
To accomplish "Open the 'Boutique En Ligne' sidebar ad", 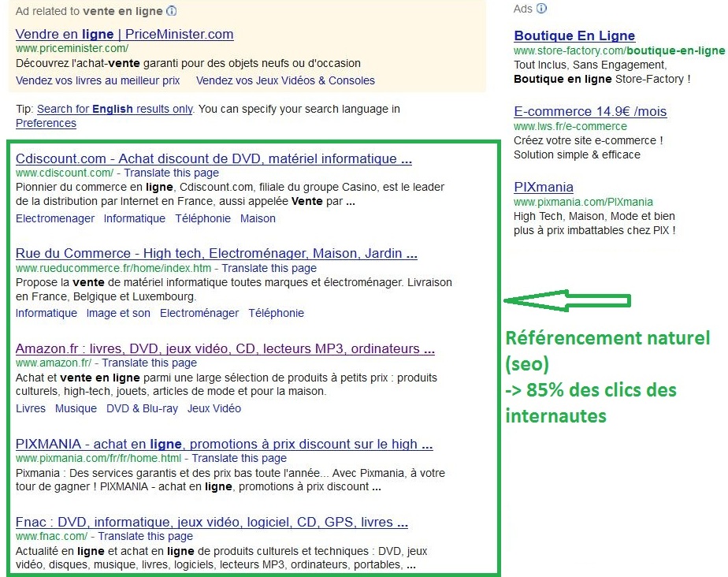I will click(x=574, y=35).
